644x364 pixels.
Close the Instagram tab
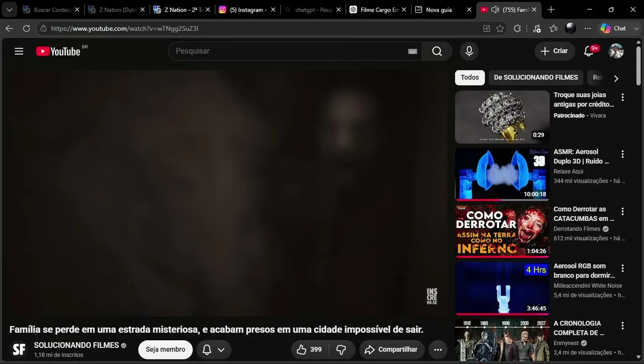[x=273, y=10]
